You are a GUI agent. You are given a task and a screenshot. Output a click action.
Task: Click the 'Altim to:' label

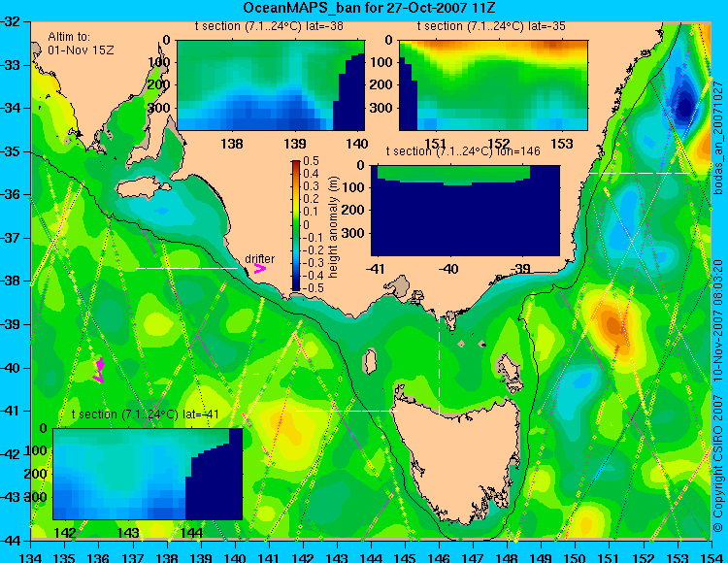(x=69, y=37)
